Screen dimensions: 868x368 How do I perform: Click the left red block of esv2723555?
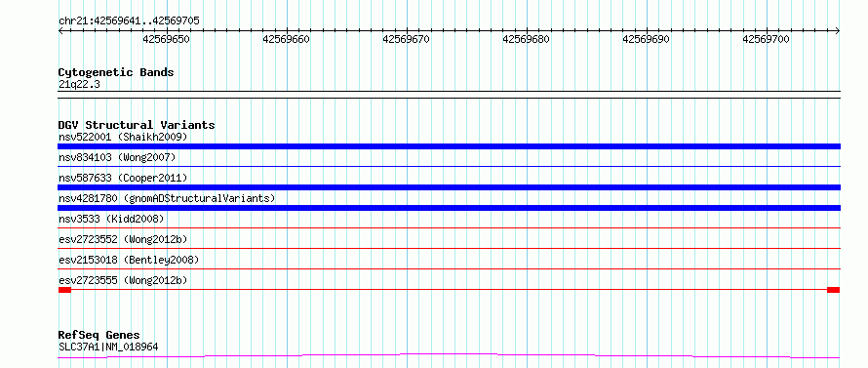click(64, 290)
